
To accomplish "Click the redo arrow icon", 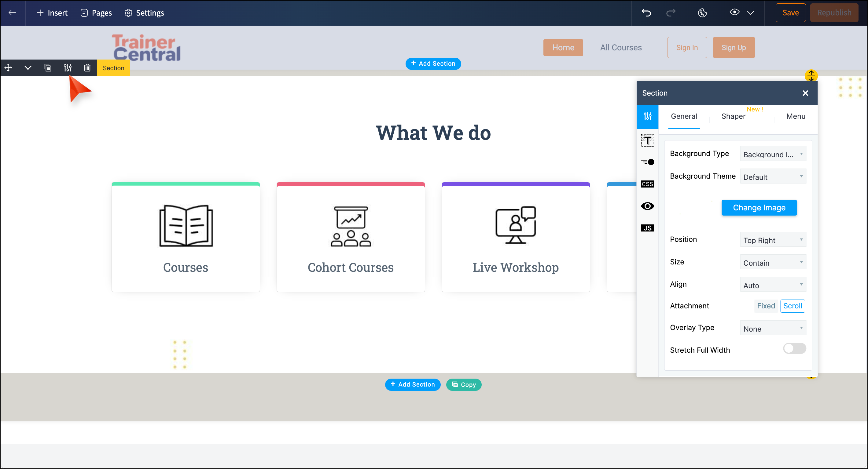I will coord(671,13).
